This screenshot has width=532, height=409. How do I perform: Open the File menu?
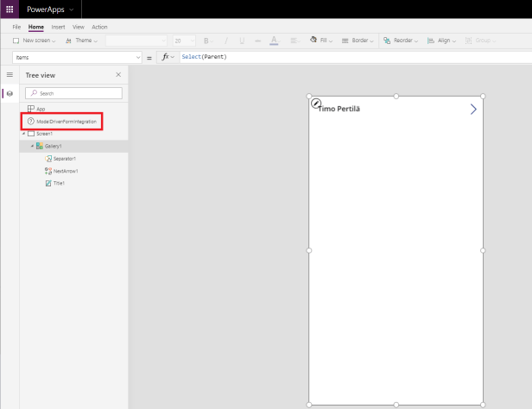point(16,27)
